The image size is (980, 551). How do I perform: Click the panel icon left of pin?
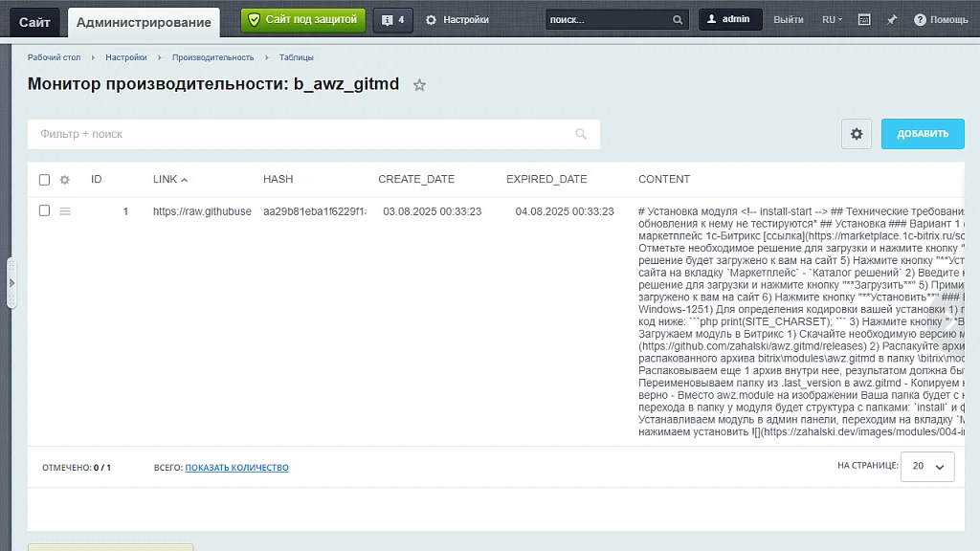[864, 20]
